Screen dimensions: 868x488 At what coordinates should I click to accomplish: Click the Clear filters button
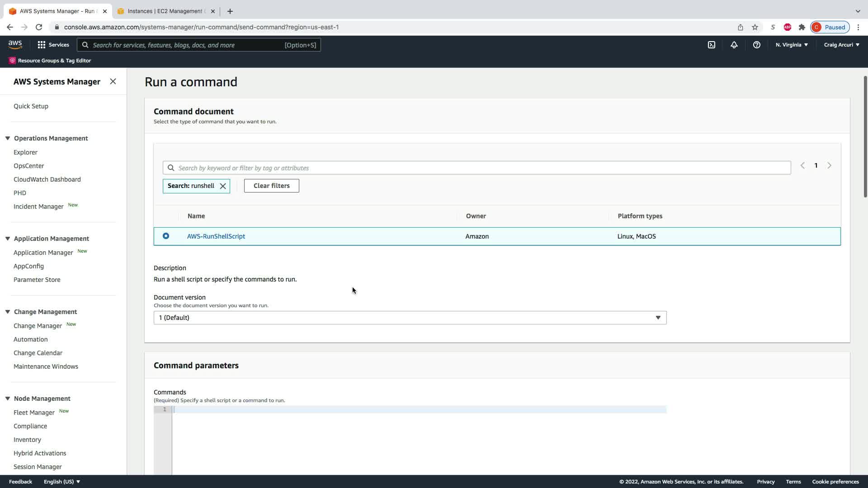(271, 186)
